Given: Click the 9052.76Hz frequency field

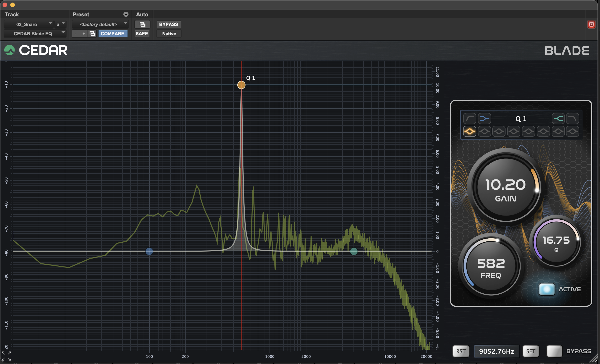Looking at the screenshot, I should tap(497, 351).
